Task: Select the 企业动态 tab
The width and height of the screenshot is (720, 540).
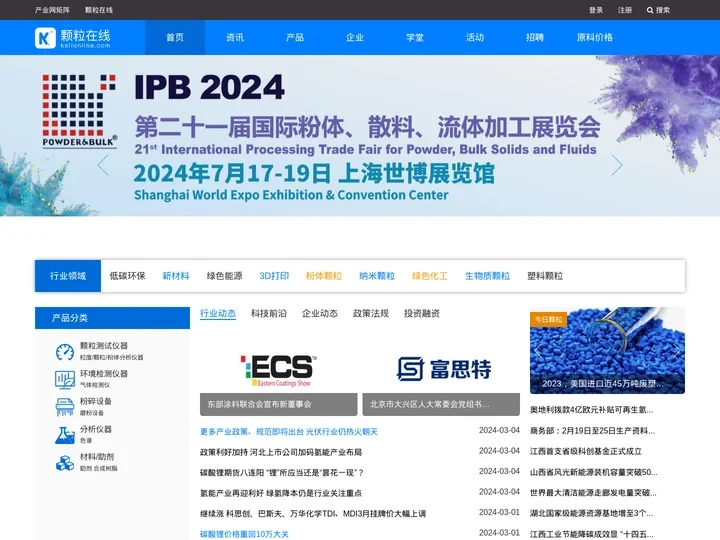Action: (x=320, y=314)
